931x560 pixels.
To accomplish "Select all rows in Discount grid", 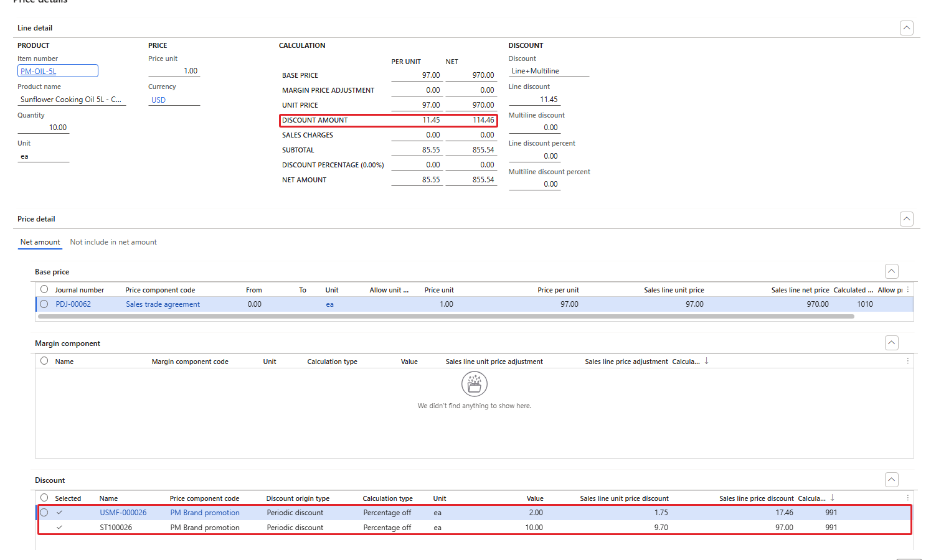I will (x=44, y=498).
